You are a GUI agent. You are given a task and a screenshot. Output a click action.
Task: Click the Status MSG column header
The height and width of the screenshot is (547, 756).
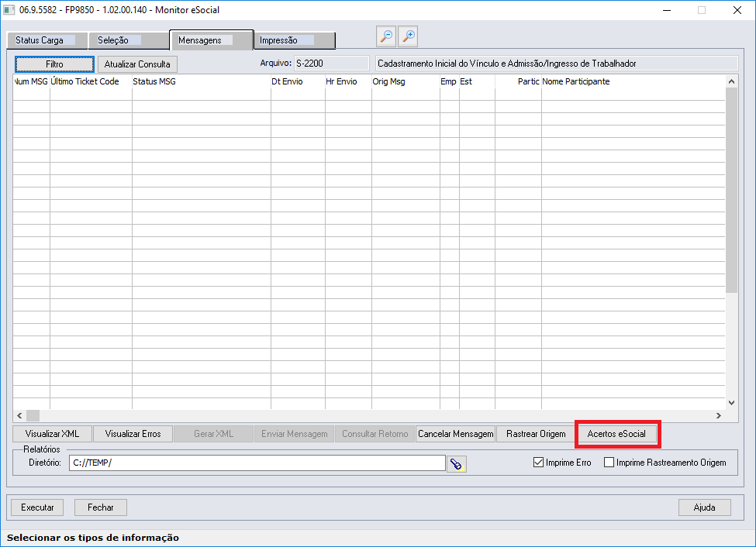[202, 81]
